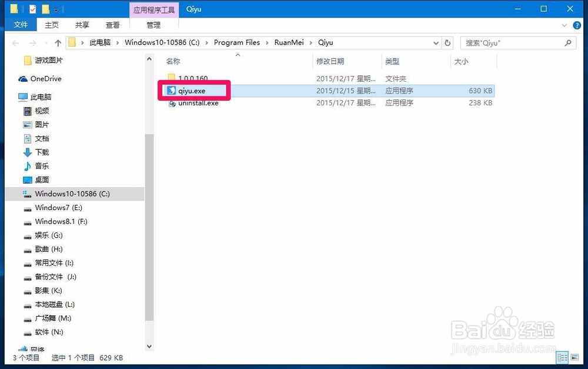Open 桌面 in sidebar
This screenshot has width=588, height=369.
[x=42, y=180]
